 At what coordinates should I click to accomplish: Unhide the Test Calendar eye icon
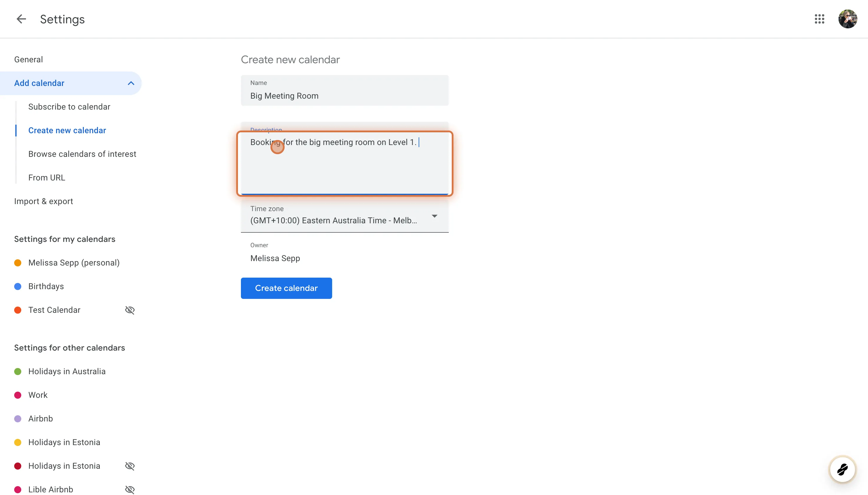pos(130,310)
